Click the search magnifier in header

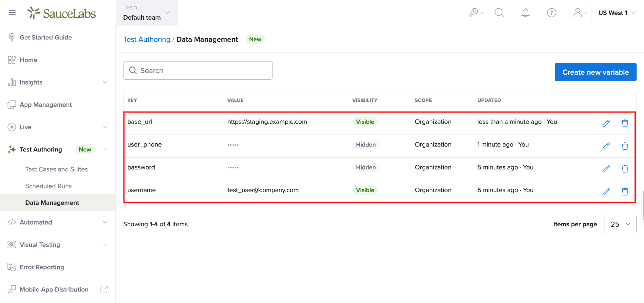[499, 13]
